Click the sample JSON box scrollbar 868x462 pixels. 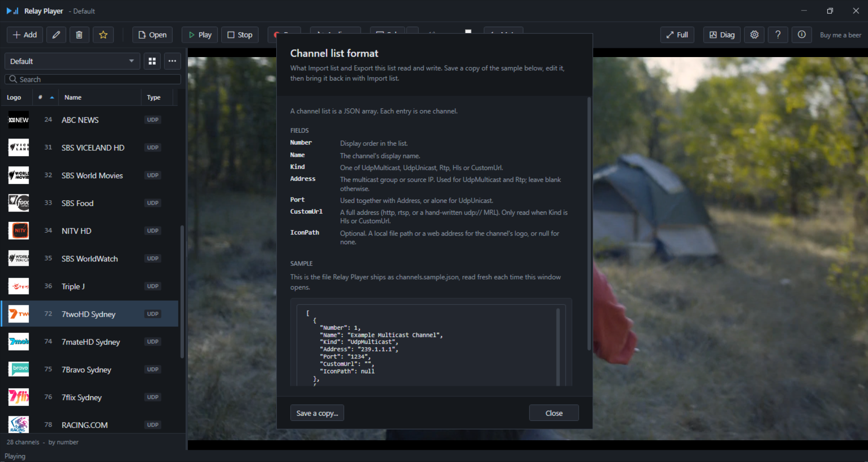[x=558, y=346]
